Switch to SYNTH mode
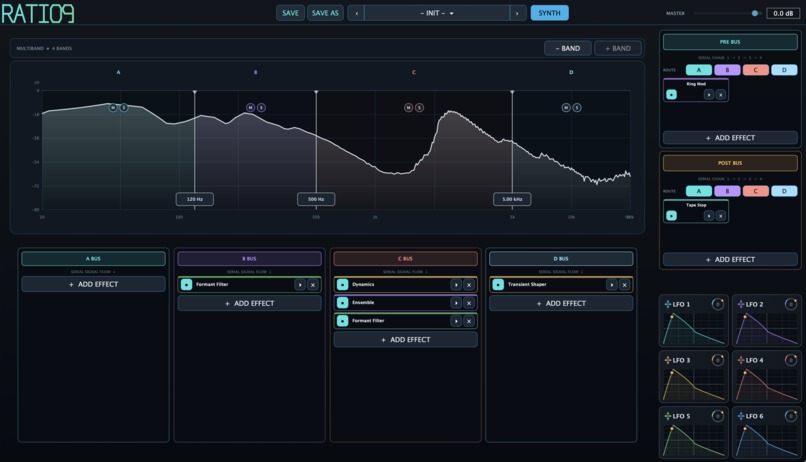 tap(549, 13)
